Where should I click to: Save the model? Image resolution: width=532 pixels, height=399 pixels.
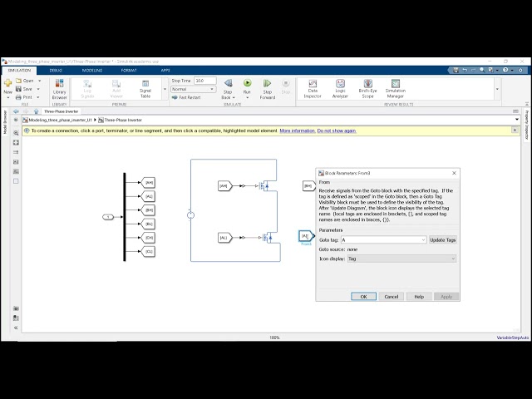(x=24, y=89)
